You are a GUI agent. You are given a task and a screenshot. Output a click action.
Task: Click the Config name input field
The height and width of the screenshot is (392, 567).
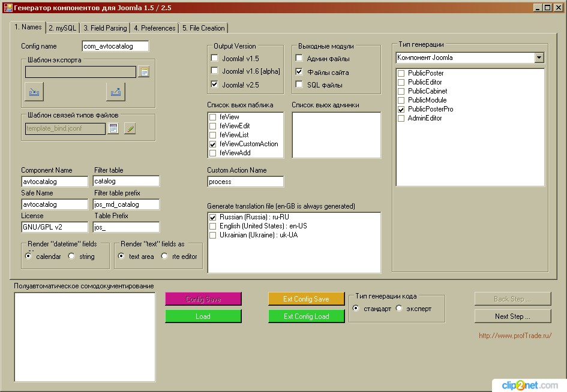click(115, 46)
